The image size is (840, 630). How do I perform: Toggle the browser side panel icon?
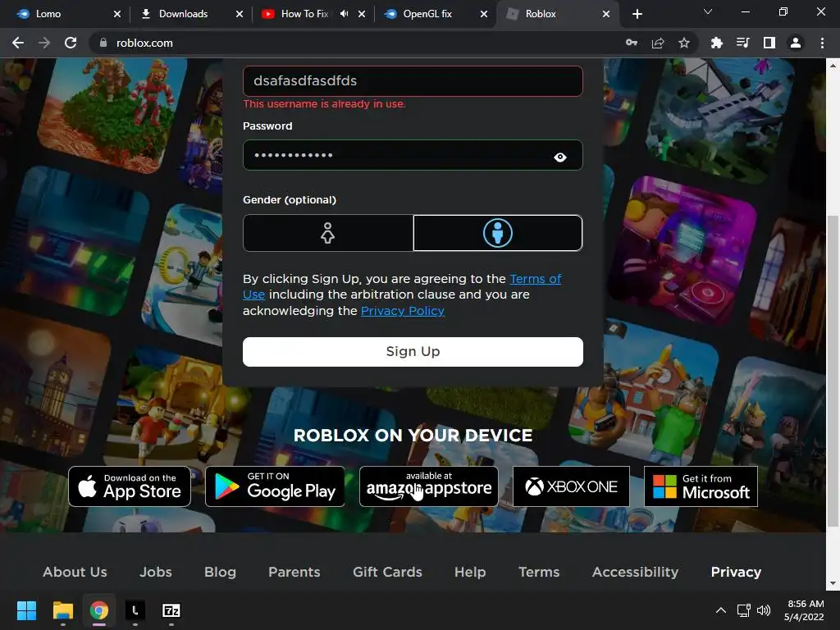769,43
